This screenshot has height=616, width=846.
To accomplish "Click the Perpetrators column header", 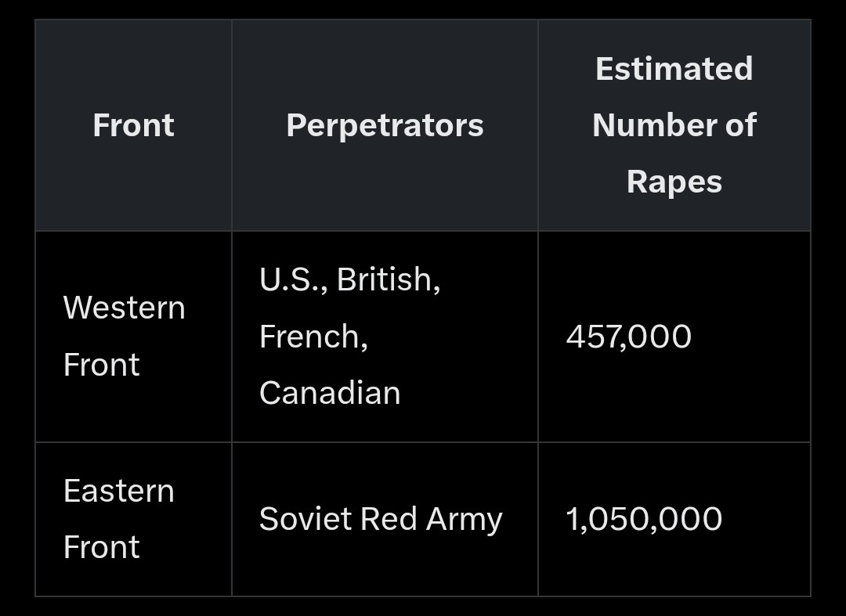I will [385, 125].
